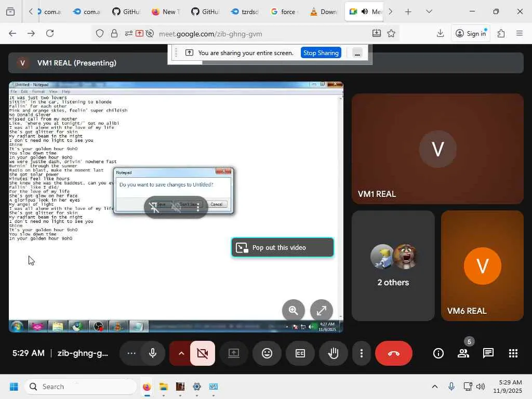The width and height of the screenshot is (532, 399).
Task: Leave the call with red button
Action: 394,353
